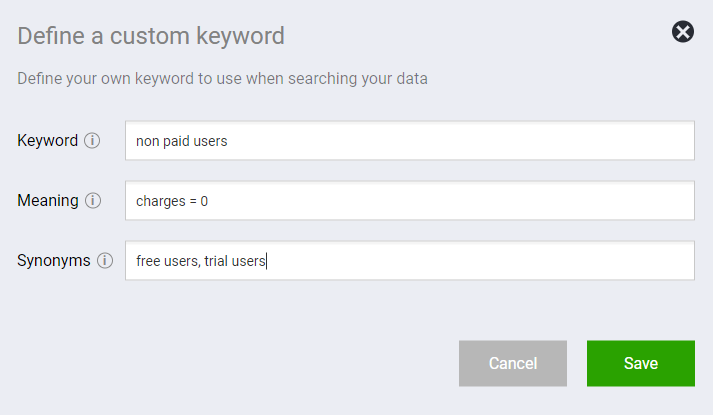Click the Synonyms field label
713x415 pixels.
[54, 260]
